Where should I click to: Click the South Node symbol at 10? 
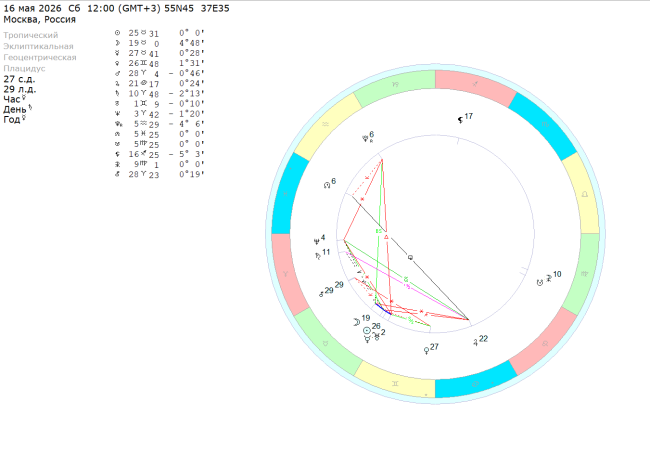tap(540, 283)
